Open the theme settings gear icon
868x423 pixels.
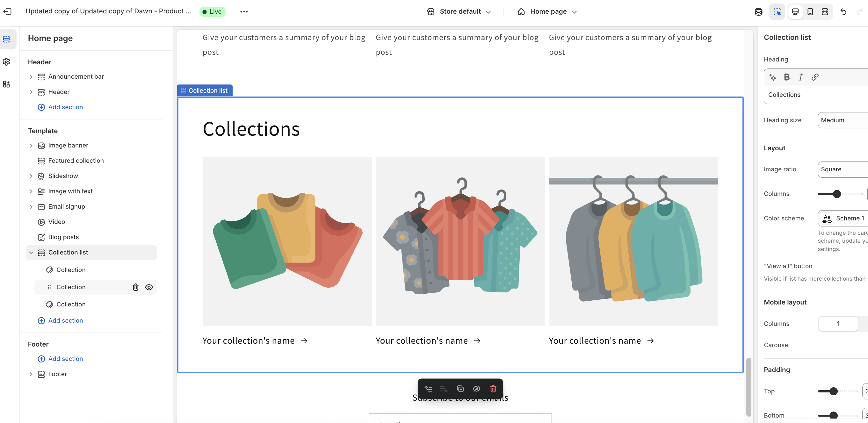pos(6,61)
